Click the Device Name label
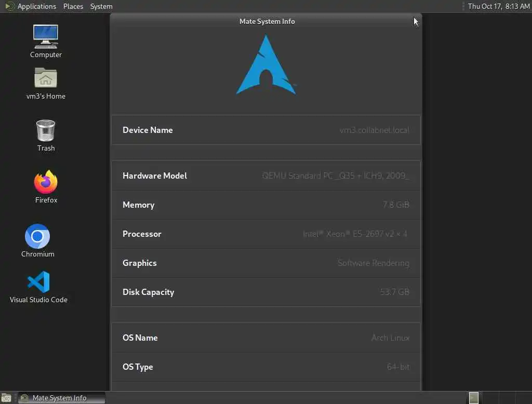Viewport: 532px width, 404px height. 148,130
